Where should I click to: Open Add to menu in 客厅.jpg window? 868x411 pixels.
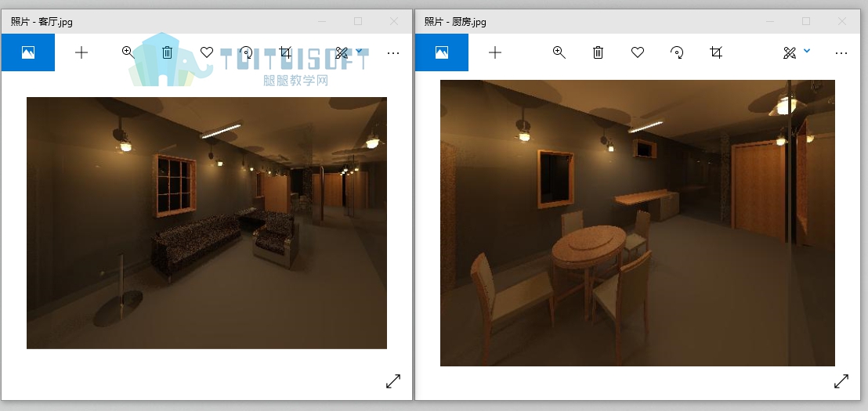(x=81, y=52)
